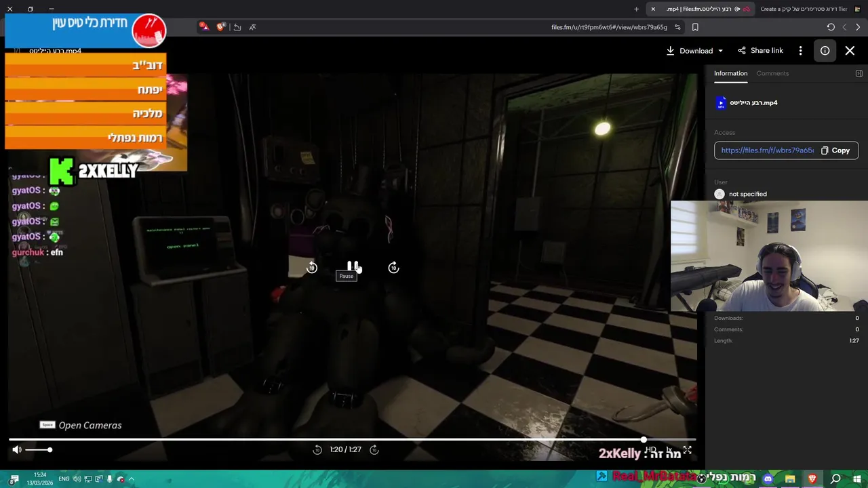Open Discord from taskbar
868x488 pixels.
[768, 479]
